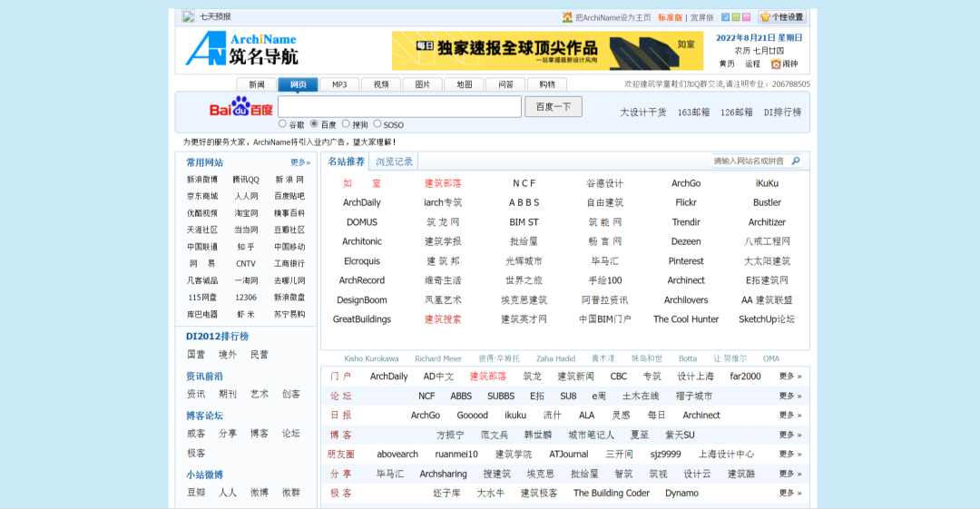Select the 百度 search engine radio button
Screen dimensions: 980x509
pyautogui.click(x=314, y=123)
